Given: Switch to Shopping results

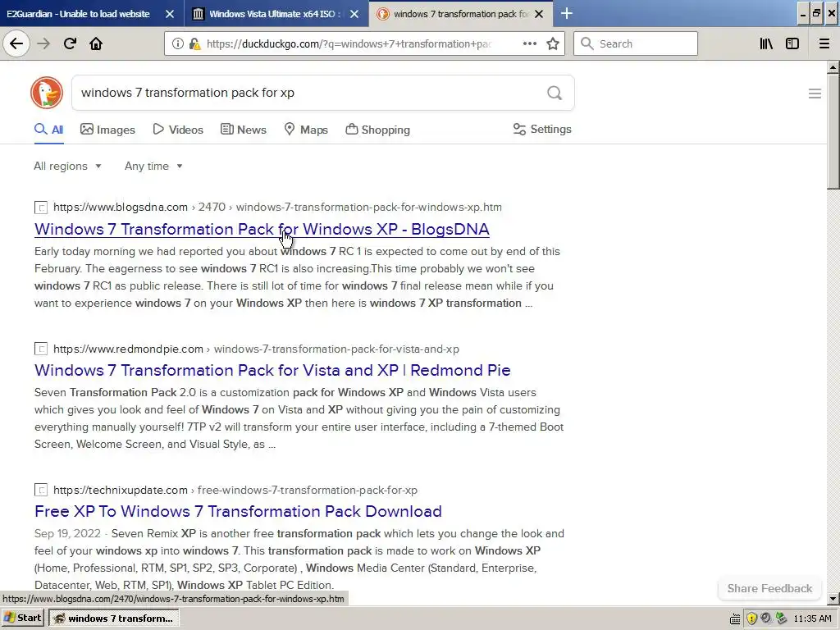Looking at the screenshot, I should (377, 130).
